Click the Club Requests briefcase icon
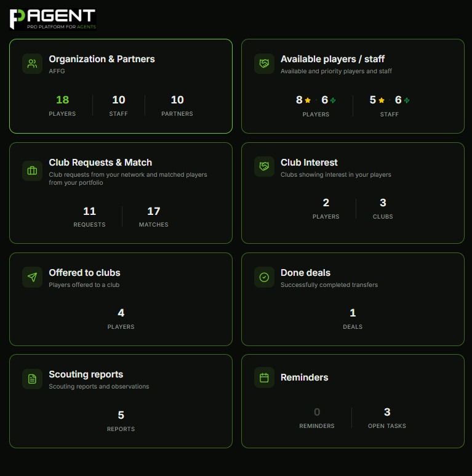472x476 pixels. [x=32, y=171]
